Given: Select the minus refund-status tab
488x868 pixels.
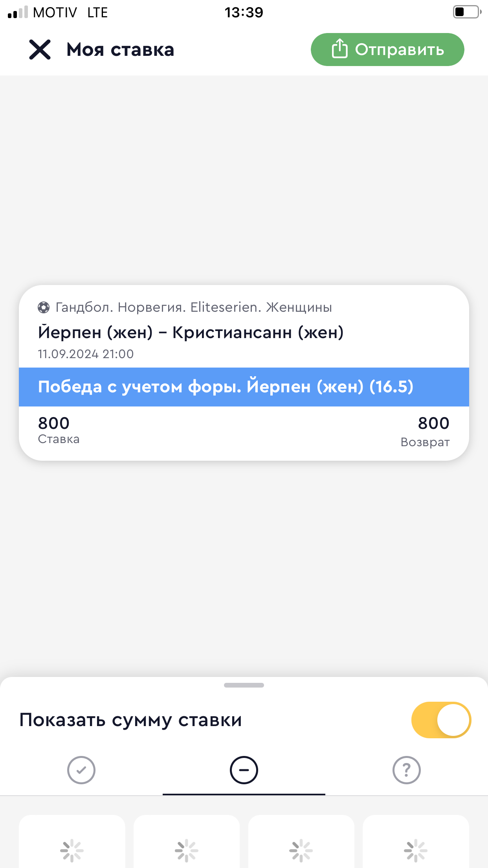Looking at the screenshot, I should (x=244, y=770).
